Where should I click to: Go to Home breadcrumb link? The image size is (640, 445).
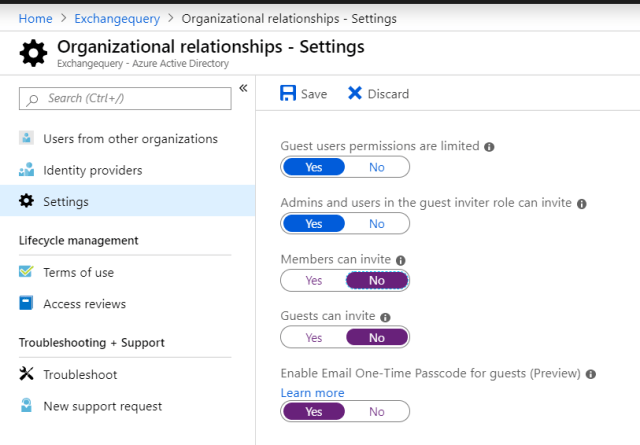(x=35, y=18)
